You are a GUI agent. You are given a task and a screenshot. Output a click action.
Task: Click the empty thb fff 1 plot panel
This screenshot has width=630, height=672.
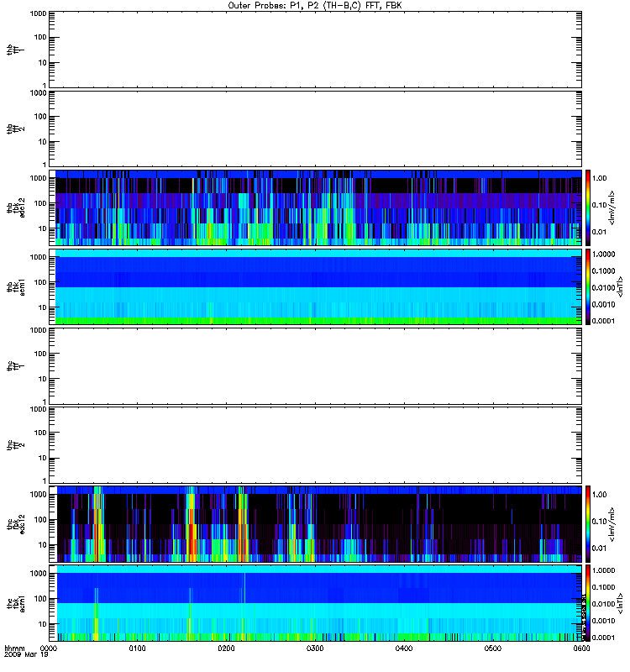point(316,50)
